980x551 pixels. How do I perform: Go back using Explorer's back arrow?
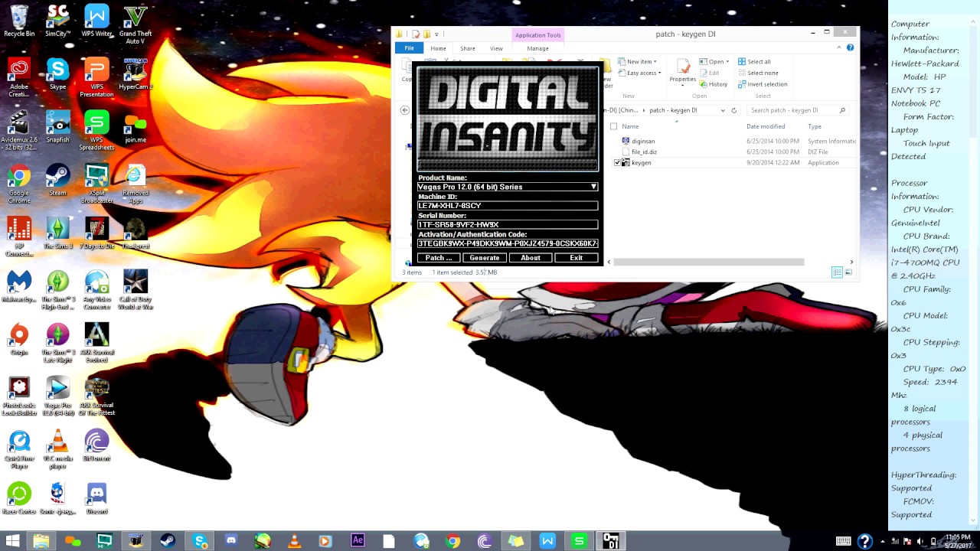(x=405, y=110)
